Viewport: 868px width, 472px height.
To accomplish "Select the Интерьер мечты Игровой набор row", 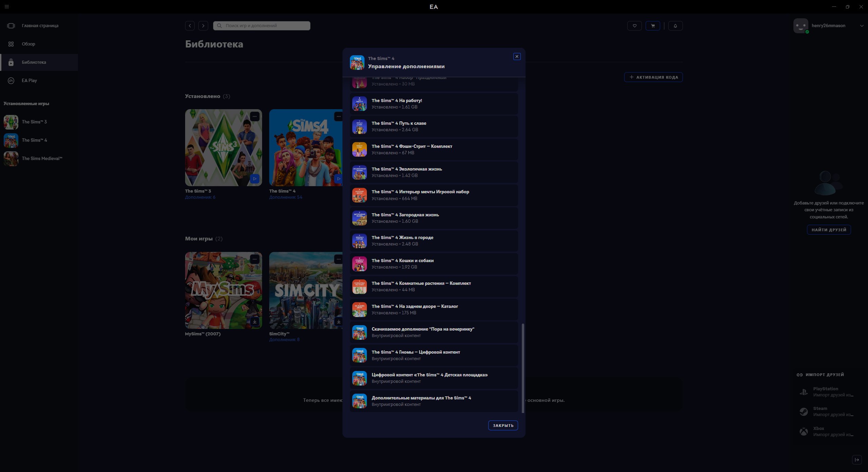I will pos(434,195).
